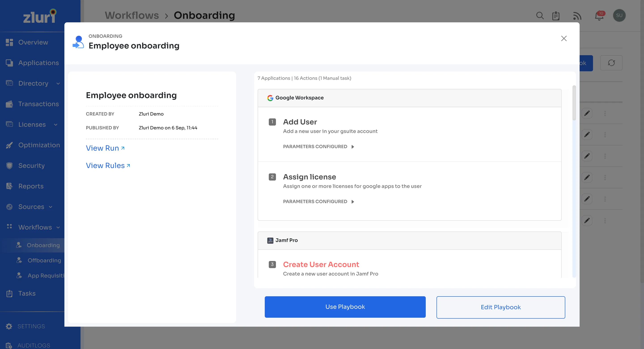
Task: Open Transactions in the sidebar
Action: (x=38, y=104)
